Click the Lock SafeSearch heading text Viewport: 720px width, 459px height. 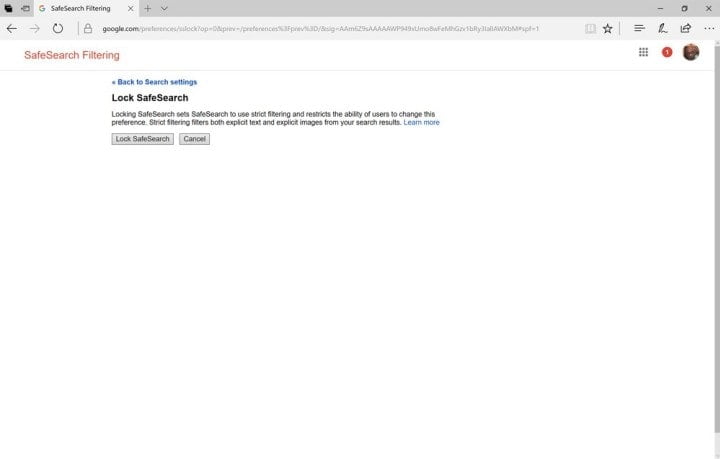[150, 98]
